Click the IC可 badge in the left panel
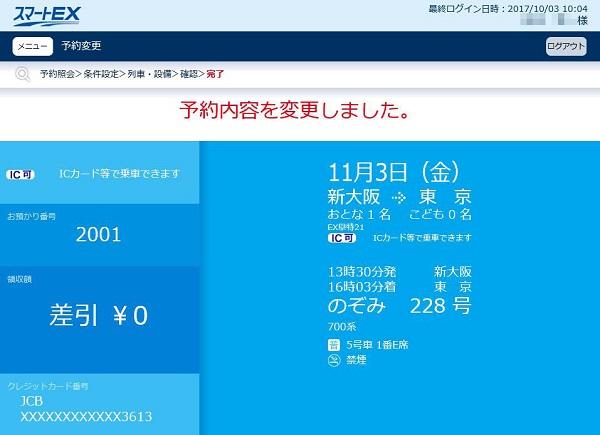 [23, 173]
